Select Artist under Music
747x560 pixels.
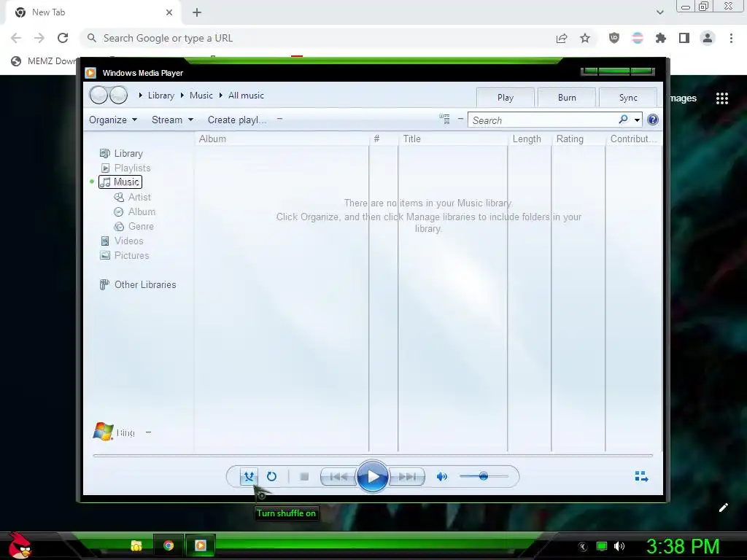133,197
